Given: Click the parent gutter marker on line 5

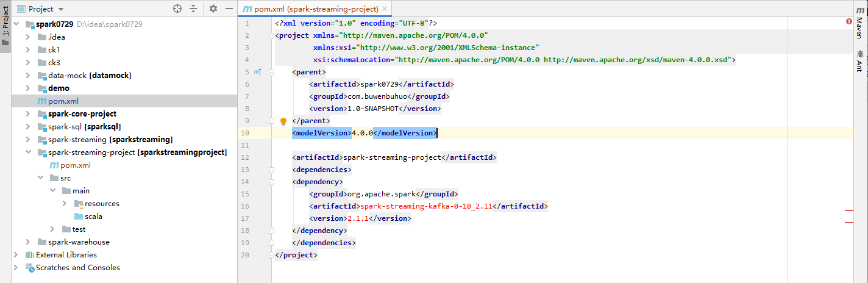Looking at the screenshot, I should (257, 72).
